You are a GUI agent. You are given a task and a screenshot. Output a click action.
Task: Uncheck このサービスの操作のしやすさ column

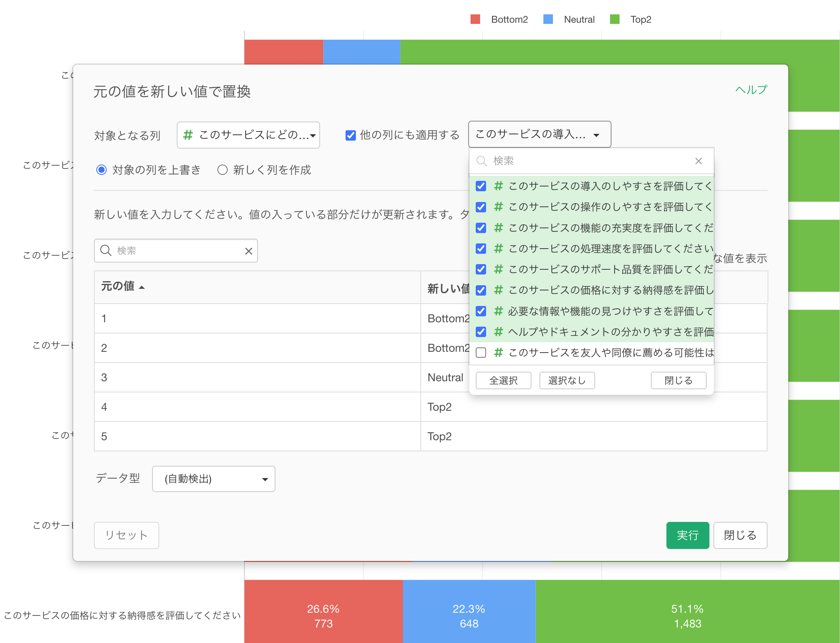(481, 207)
